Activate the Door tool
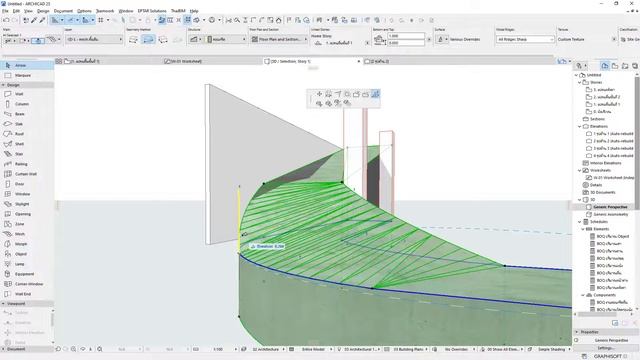The width and height of the screenshot is (640, 360). coord(27,184)
